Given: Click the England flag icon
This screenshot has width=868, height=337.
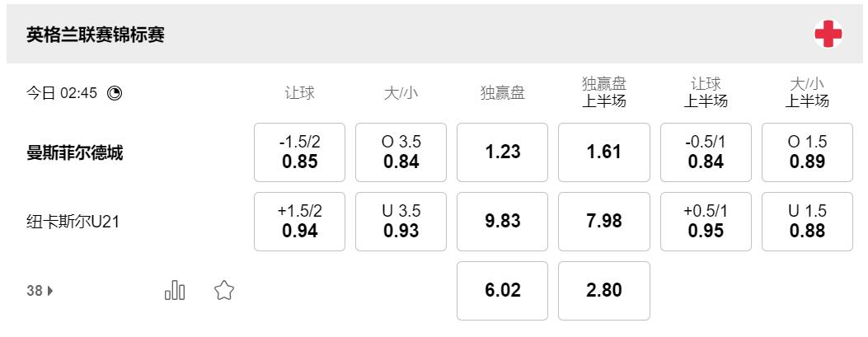Looking at the screenshot, I should [x=828, y=34].
